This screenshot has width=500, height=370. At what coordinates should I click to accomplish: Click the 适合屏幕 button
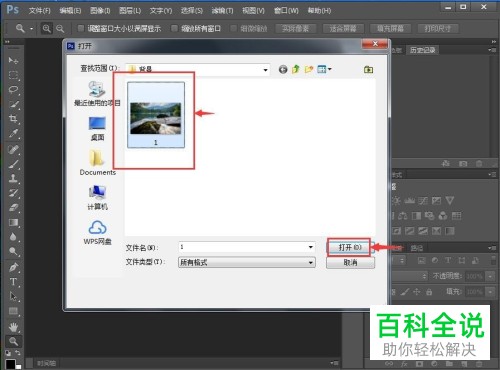click(x=343, y=29)
